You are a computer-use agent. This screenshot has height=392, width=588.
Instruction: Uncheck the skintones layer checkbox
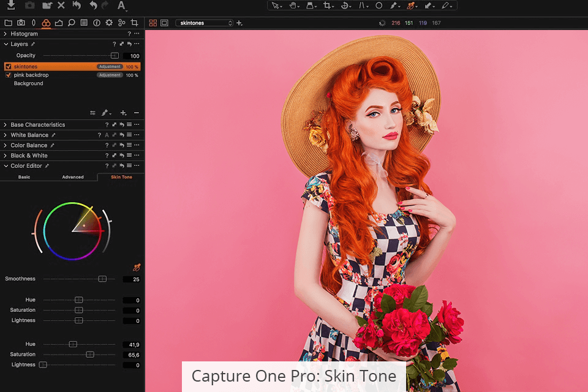8,66
